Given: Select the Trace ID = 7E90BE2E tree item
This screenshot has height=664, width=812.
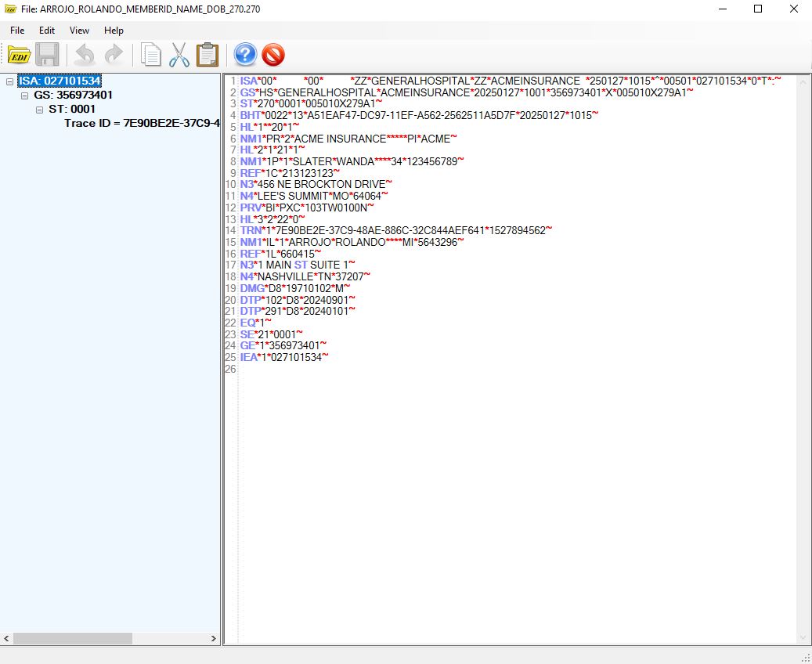Looking at the screenshot, I should (x=142, y=123).
